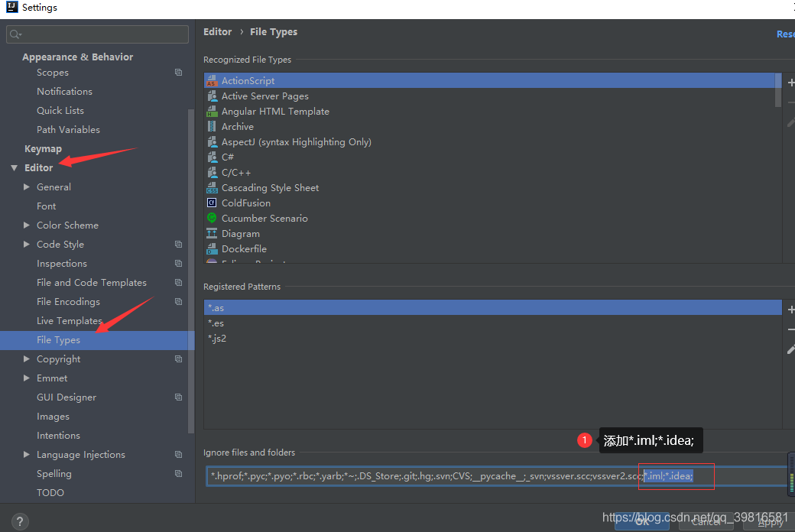
Task: Click the Ignore files and folders field
Action: 497,475
